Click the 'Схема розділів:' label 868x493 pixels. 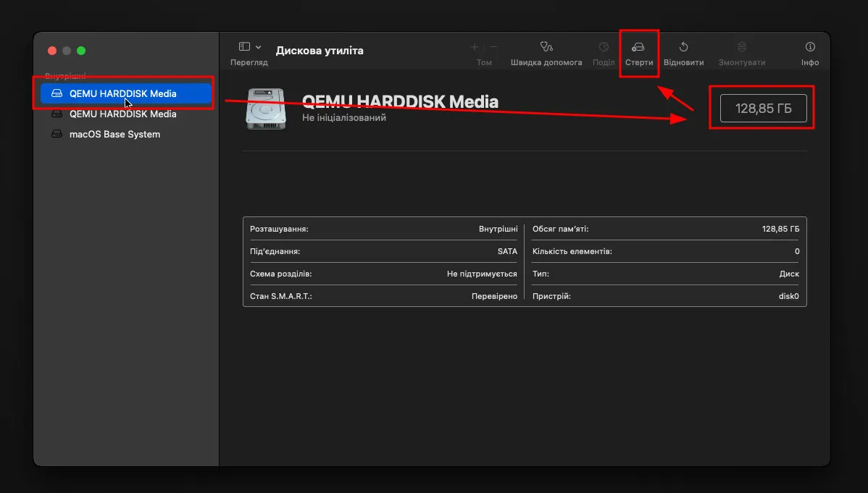280,274
